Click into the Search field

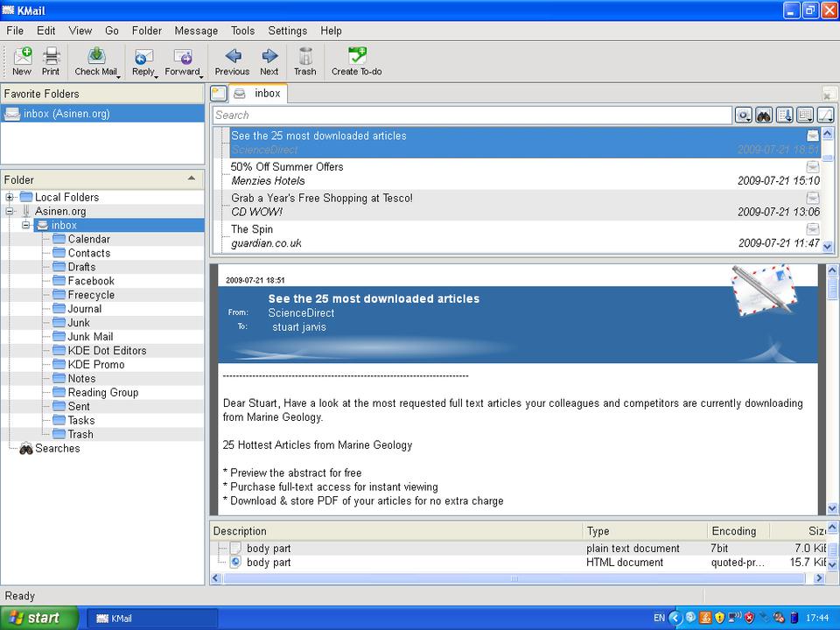(x=472, y=115)
